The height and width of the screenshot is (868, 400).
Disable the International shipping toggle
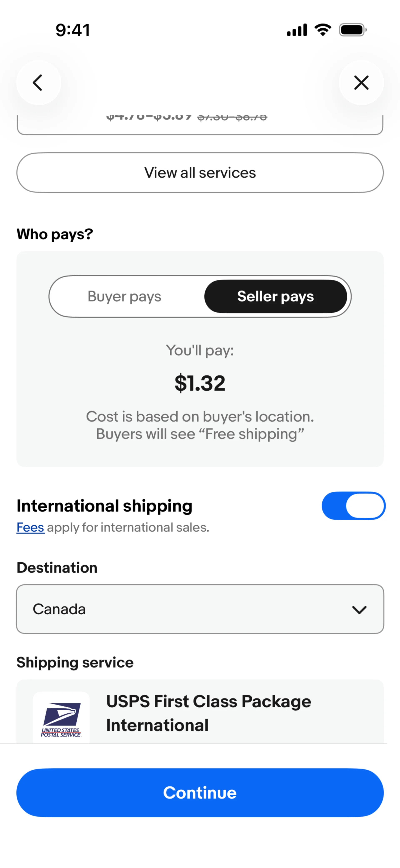coord(353,506)
